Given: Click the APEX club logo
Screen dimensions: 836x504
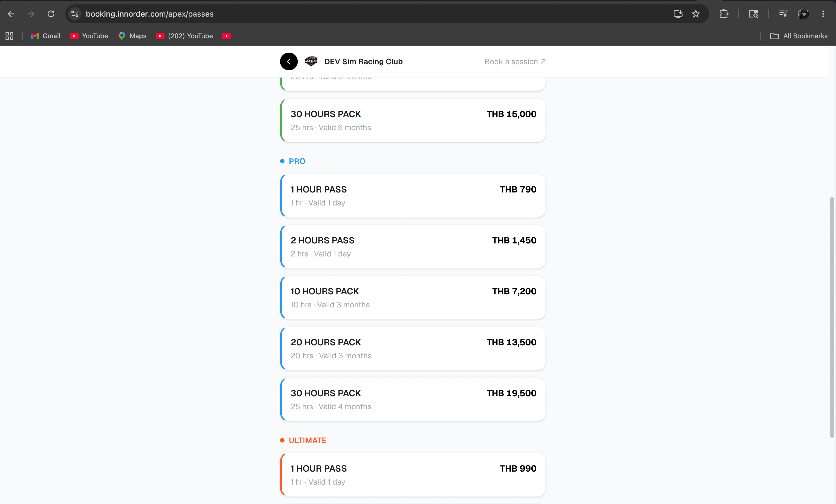Looking at the screenshot, I should point(311,61).
